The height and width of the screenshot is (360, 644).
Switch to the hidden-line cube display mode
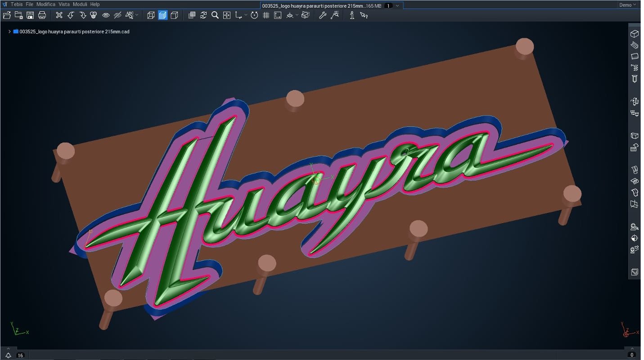[x=174, y=15]
